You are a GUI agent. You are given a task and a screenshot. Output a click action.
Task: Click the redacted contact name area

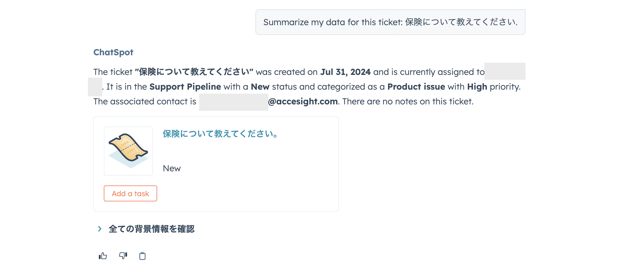[x=234, y=102]
